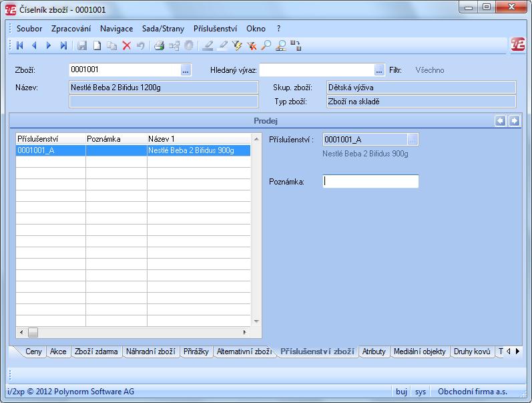Create a new blank record icon
The height and width of the screenshot is (403, 532).
97,45
